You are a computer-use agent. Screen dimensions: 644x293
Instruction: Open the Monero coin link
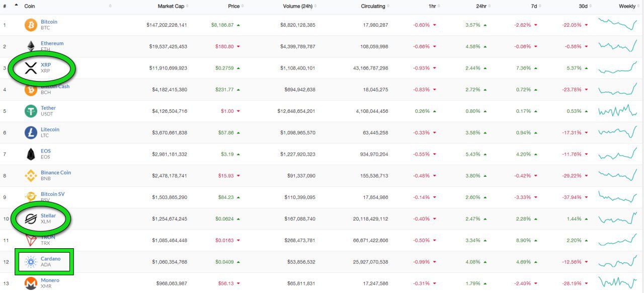50,280
